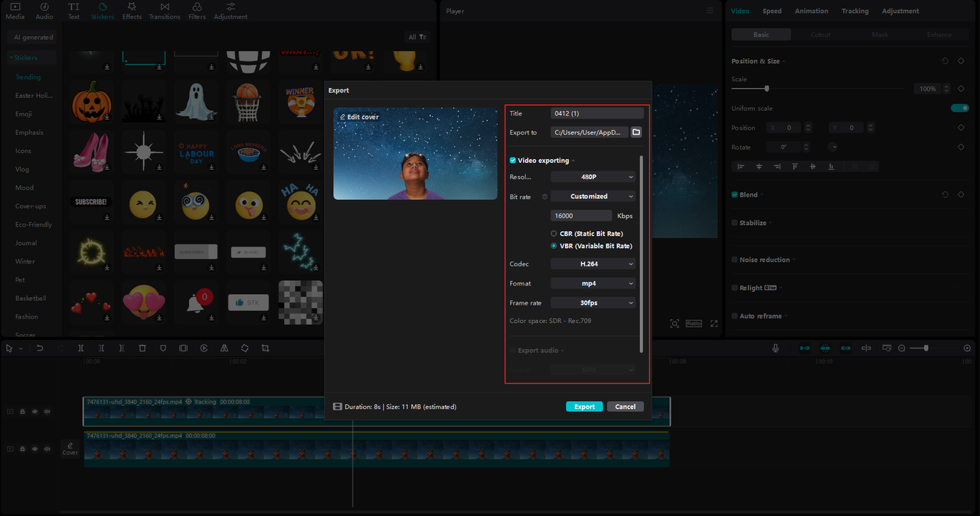Open the Frame rate dropdown showing 30fps
980x516 pixels.
593,302
